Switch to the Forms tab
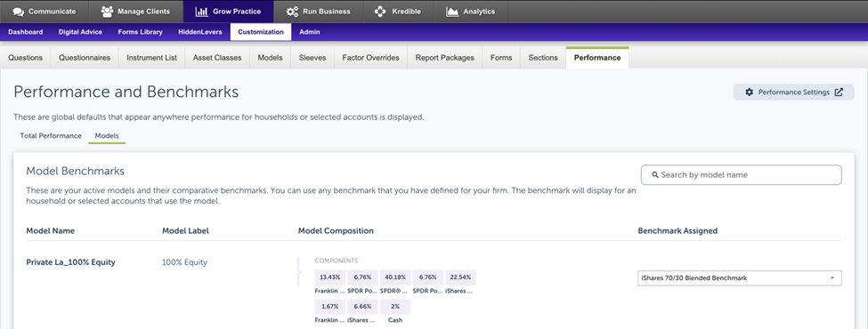Viewport: 868px width, 329px height. 501,58
